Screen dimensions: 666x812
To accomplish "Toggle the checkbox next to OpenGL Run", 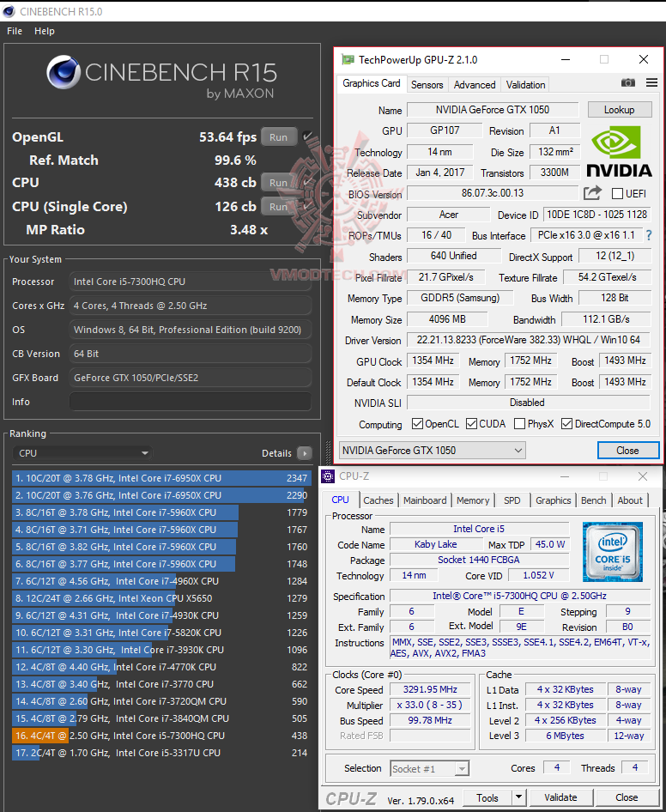I will (x=307, y=136).
